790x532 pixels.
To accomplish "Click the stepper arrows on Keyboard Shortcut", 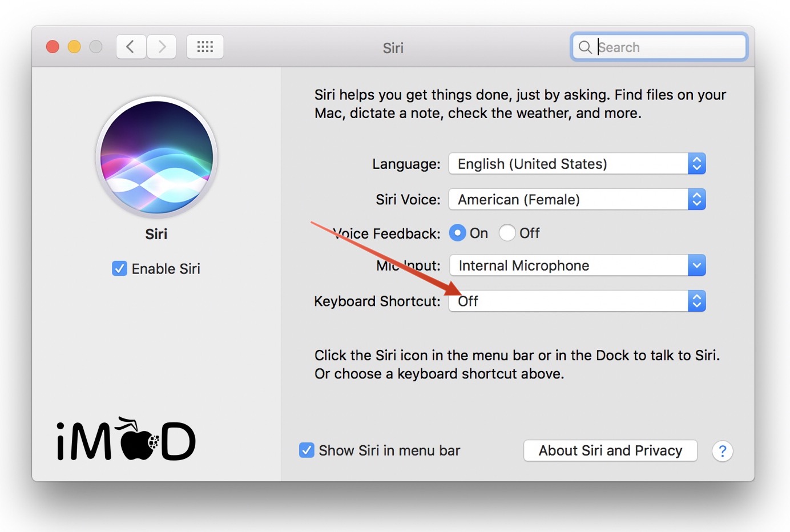I will [697, 301].
